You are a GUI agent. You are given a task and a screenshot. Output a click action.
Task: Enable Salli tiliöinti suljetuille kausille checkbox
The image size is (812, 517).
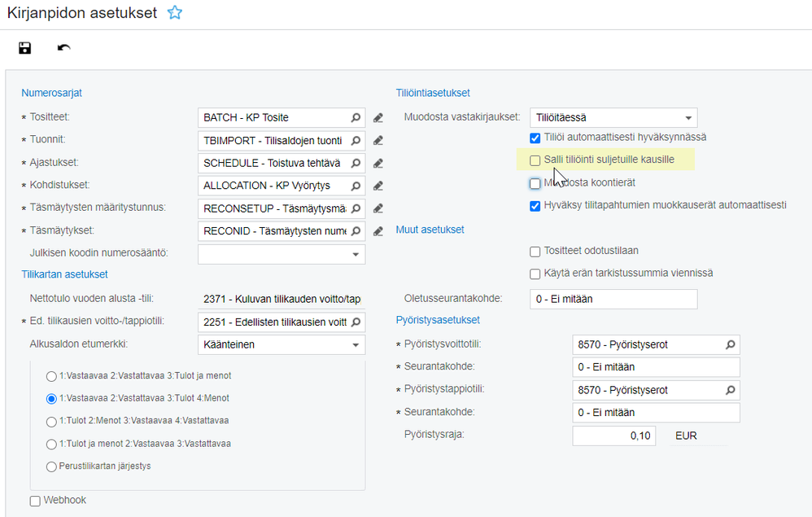pyautogui.click(x=535, y=160)
